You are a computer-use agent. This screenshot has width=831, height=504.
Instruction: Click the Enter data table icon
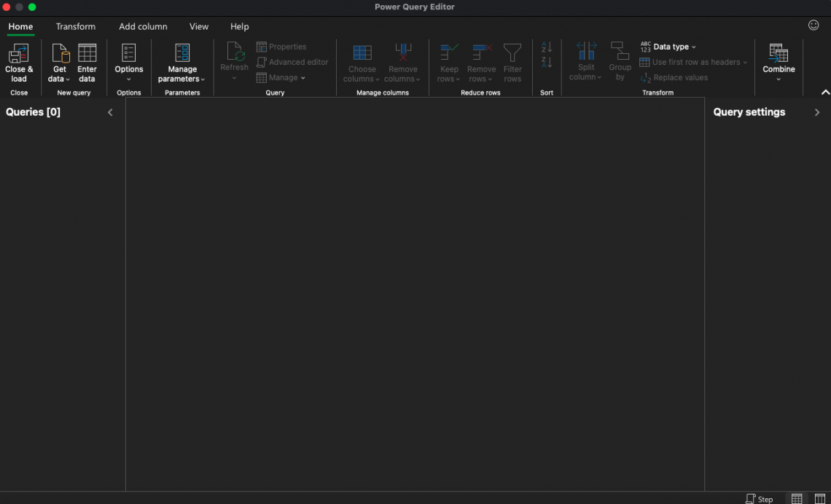tap(87, 53)
